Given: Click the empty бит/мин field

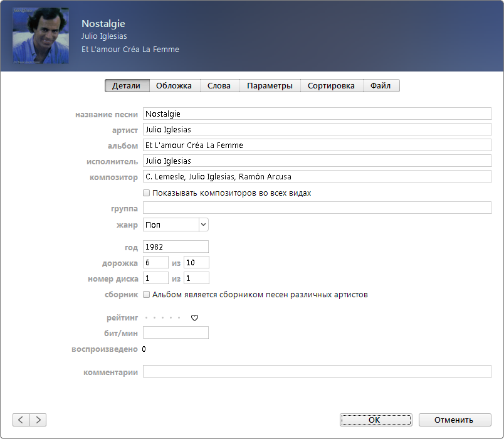Looking at the screenshot, I should coord(176,333).
